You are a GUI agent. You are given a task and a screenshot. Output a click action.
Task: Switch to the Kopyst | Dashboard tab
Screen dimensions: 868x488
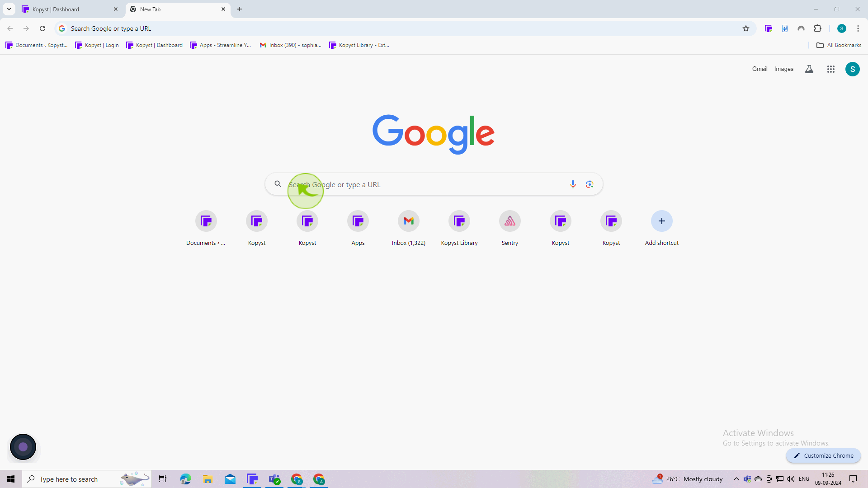pos(70,9)
